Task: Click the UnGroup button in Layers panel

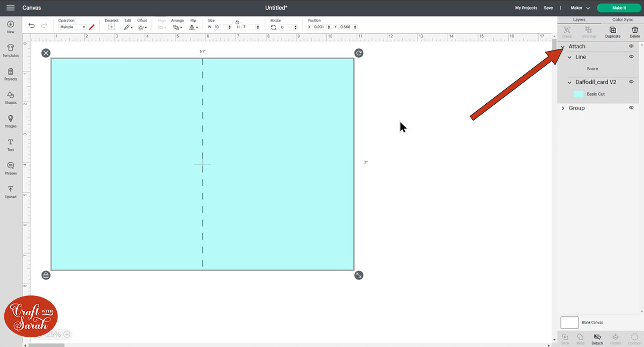Action: pyautogui.click(x=589, y=32)
